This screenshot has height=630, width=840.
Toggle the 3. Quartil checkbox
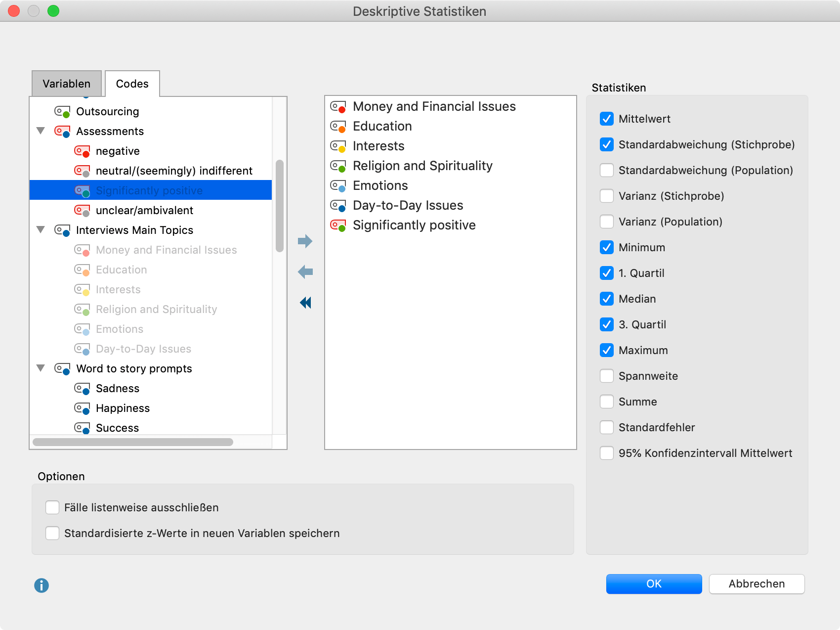coord(607,324)
